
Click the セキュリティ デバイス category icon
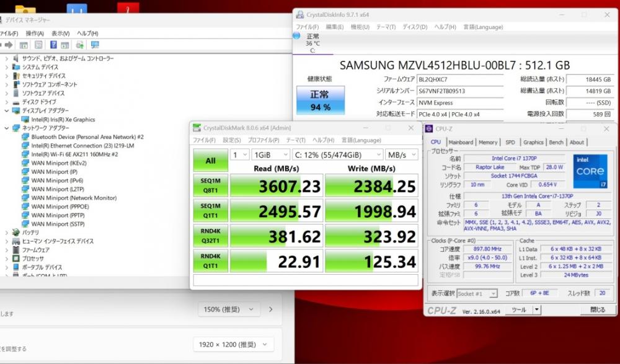click(16, 76)
